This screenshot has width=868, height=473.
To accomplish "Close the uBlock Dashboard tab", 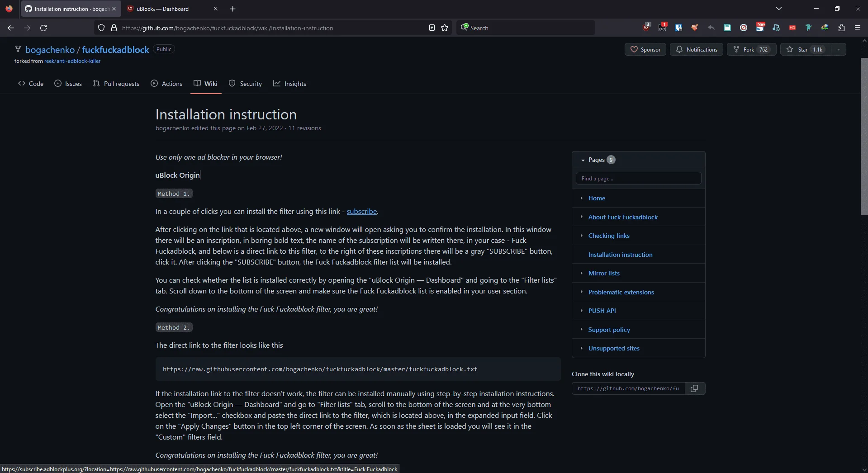I will [216, 9].
